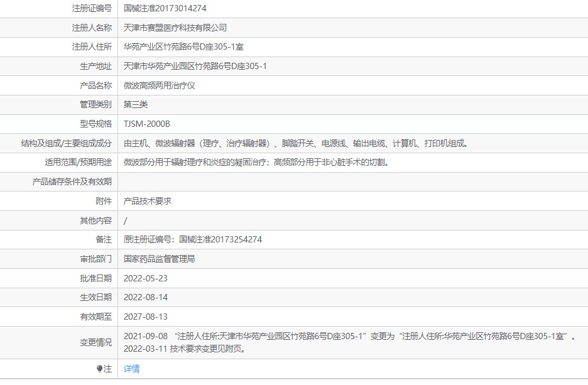Open the 详情 link in the 注 row
The height and width of the screenshot is (385, 588).
click(x=132, y=369)
